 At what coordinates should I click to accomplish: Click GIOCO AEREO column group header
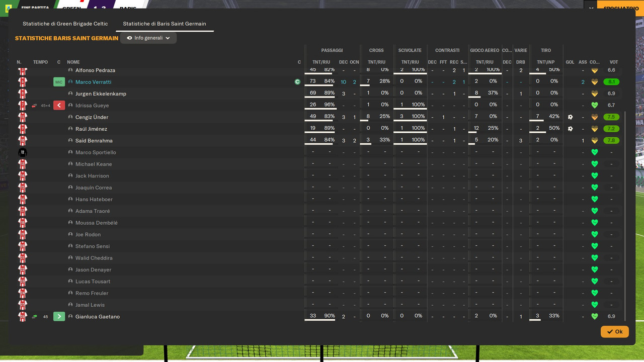[x=485, y=50]
